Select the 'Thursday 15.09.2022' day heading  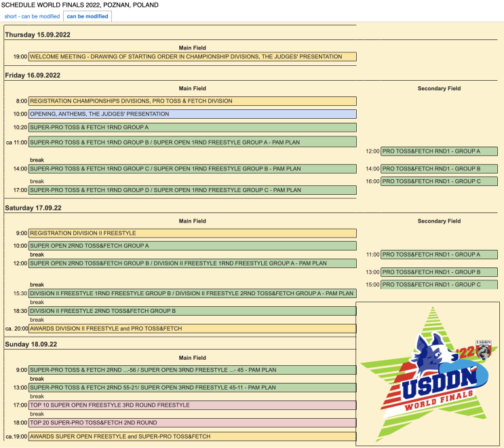37,35
